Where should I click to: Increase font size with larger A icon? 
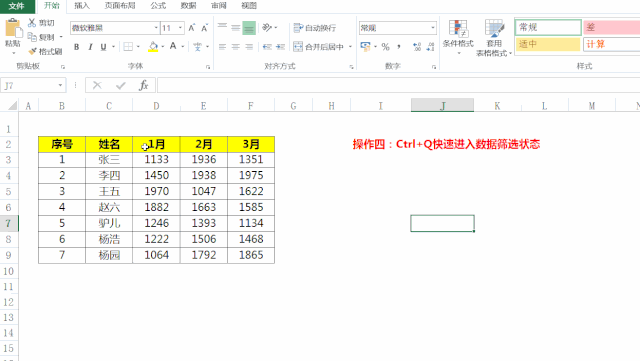192,28
